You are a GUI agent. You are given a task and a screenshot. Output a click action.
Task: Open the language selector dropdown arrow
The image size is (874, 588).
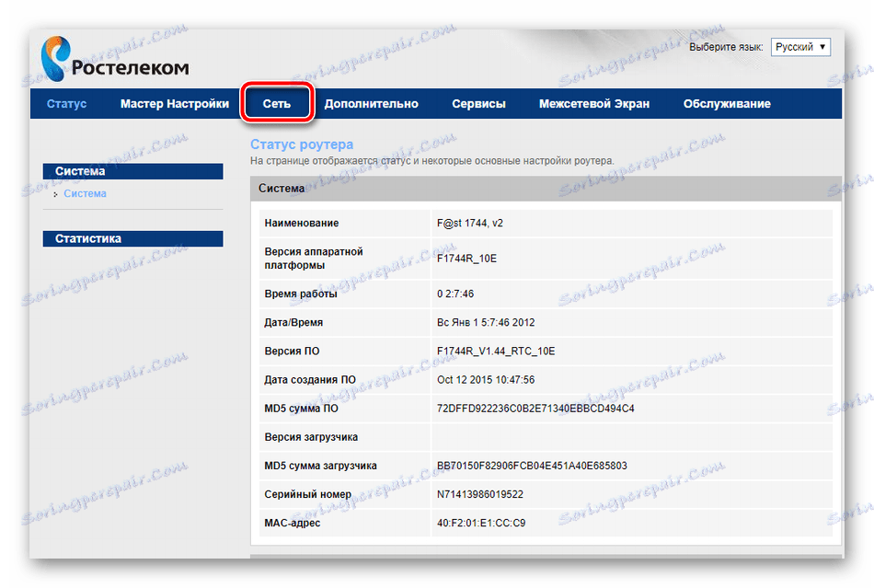[822, 46]
